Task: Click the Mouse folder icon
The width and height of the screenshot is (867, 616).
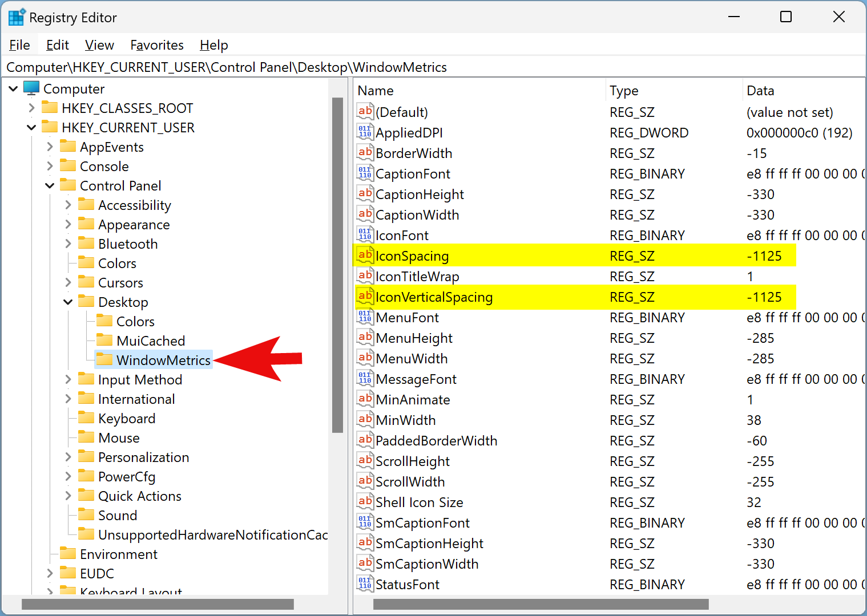Action: 86,437
